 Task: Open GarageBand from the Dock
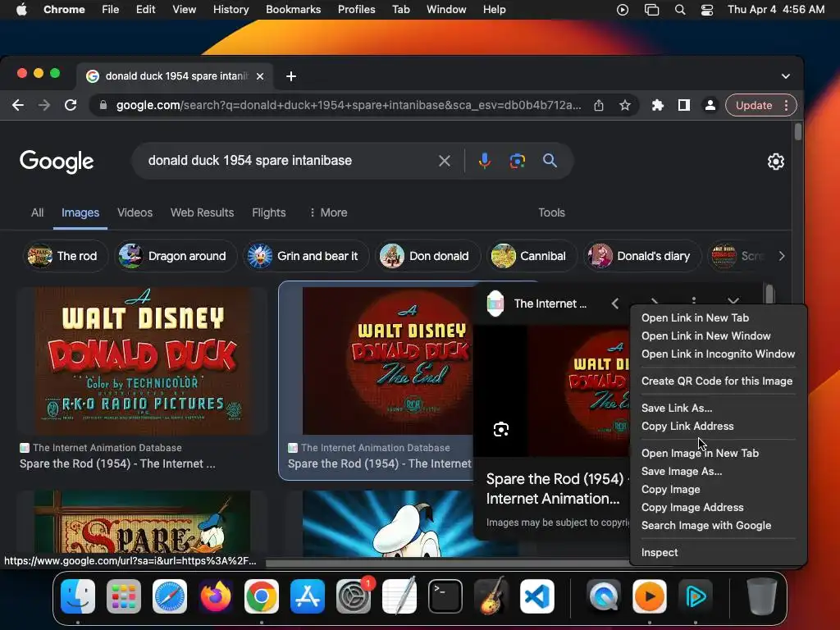coord(491,596)
